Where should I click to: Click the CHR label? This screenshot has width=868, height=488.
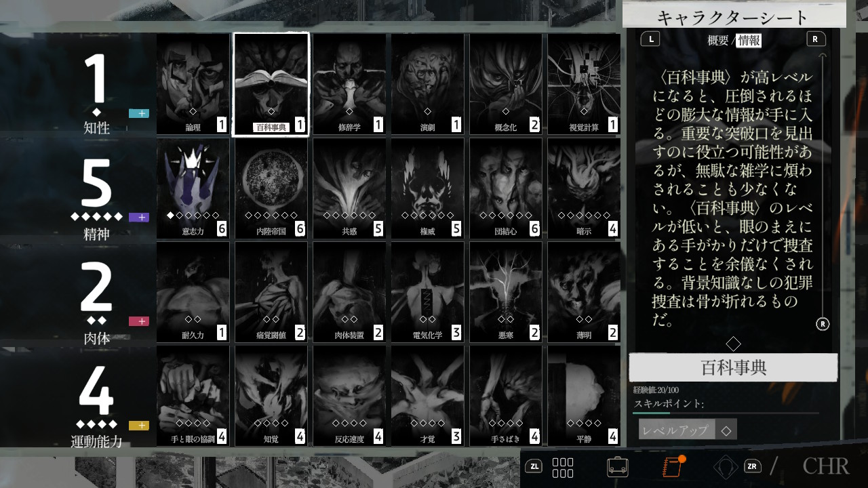click(x=826, y=466)
